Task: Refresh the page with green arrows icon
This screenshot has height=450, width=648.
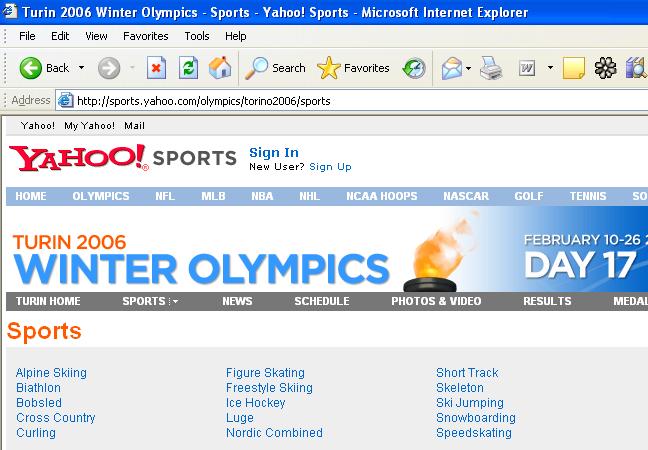Action: (x=188, y=68)
